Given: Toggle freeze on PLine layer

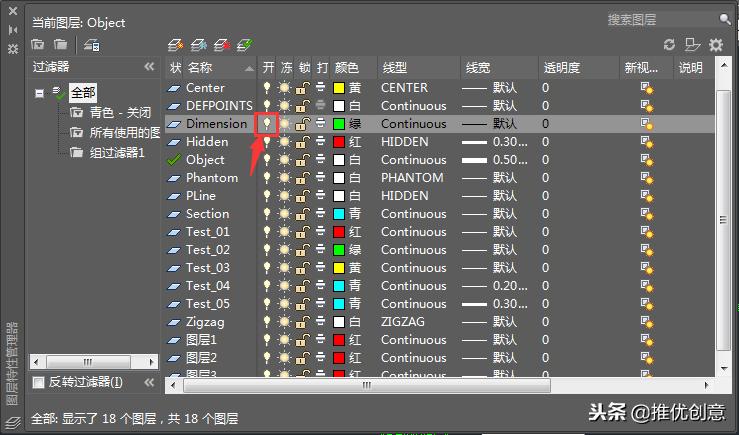Looking at the screenshot, I should [284, 196].
